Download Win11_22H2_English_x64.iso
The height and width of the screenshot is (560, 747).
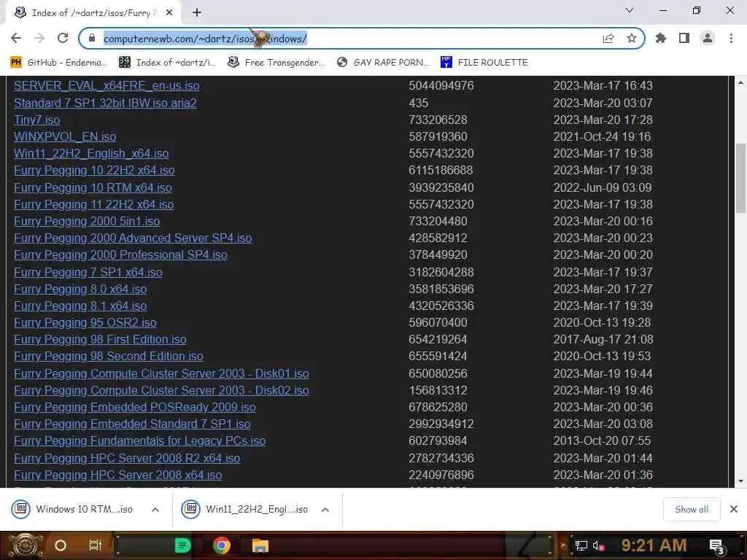91,153
